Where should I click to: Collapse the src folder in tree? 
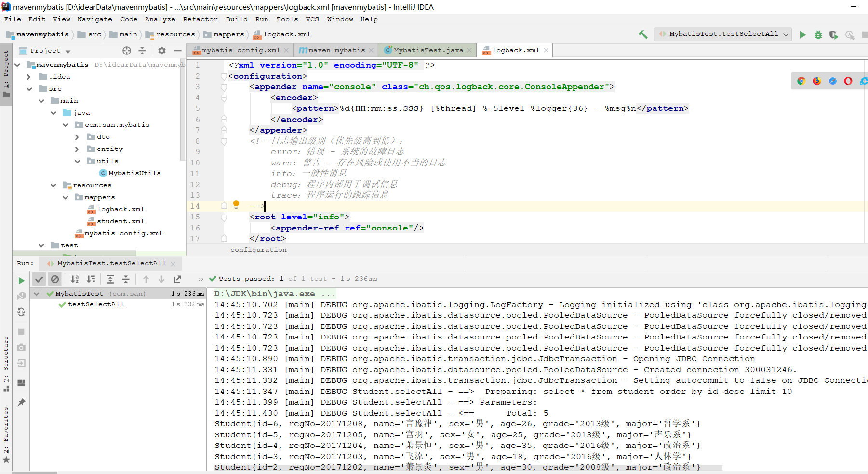pos(29,89)
